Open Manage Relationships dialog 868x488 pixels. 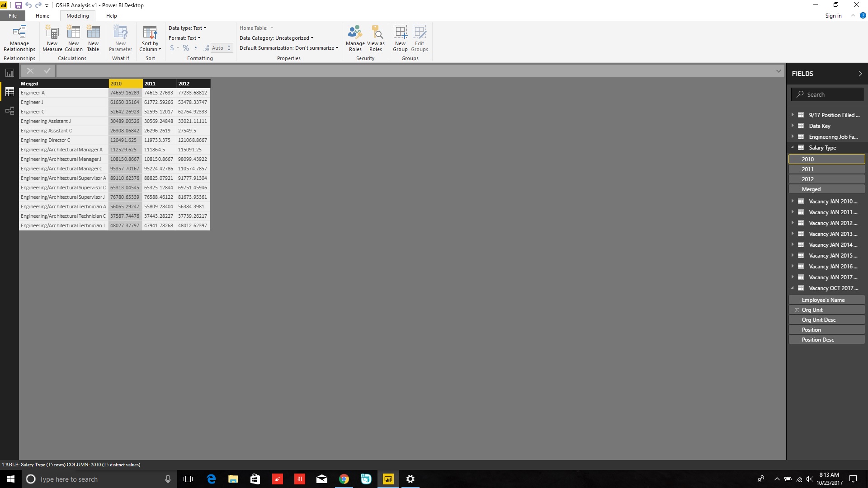click(19, 38)
